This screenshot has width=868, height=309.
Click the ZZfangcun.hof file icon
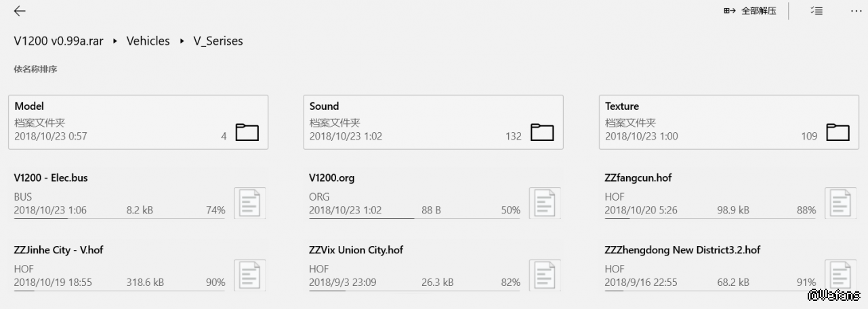point(840,203)
